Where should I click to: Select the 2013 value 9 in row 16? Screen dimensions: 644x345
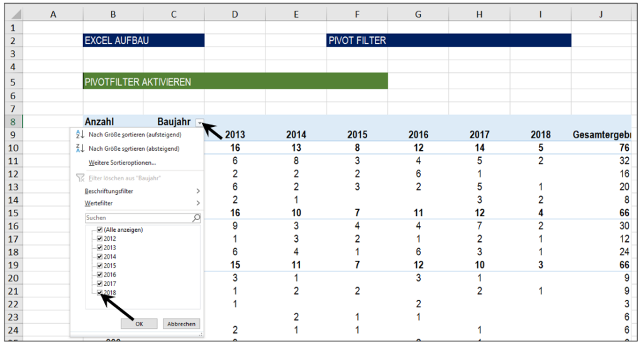pos(235,226)
